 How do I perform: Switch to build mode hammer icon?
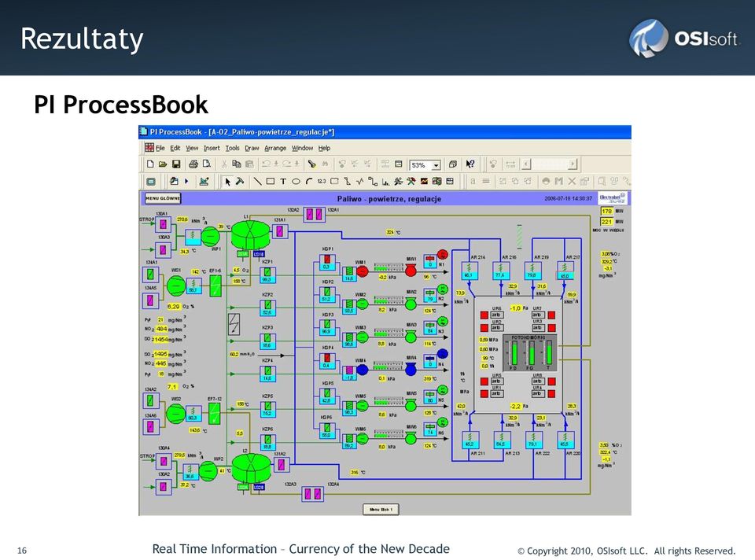coord(240,182)
